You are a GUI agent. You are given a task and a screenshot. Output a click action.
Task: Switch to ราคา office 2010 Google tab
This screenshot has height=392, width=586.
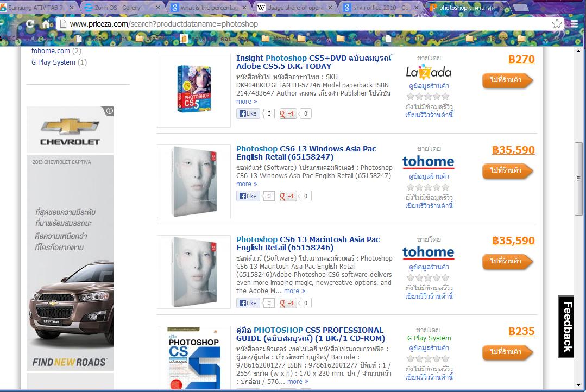376,8
